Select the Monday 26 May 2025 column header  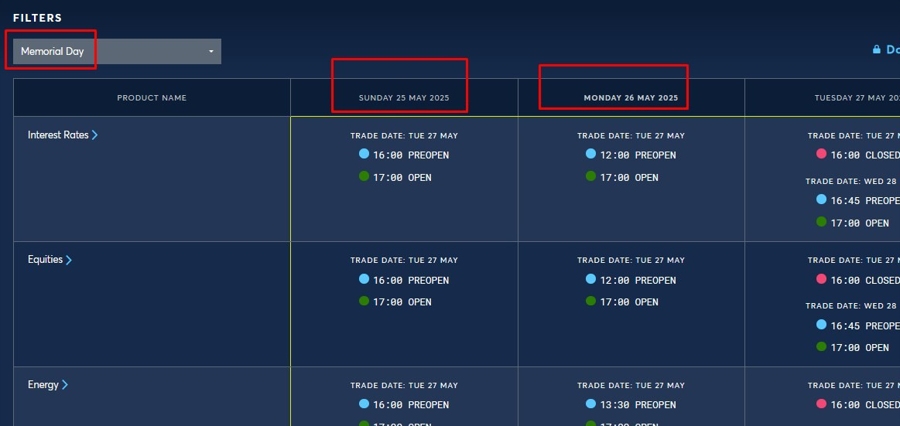pyautogui.click(x=631, y=98)
